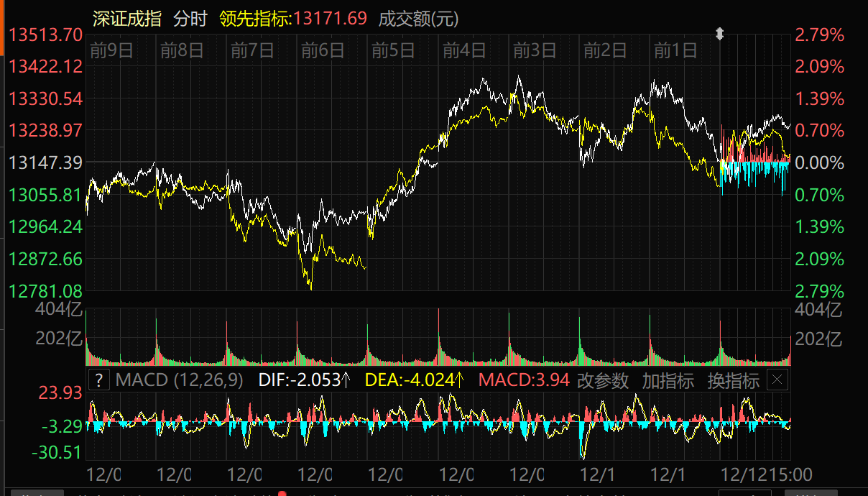Image resolution: width=868 pixels, height=496 pixels.
Task: Click the MACD (12,26,9) indicator name
Action: coord(179,380)
